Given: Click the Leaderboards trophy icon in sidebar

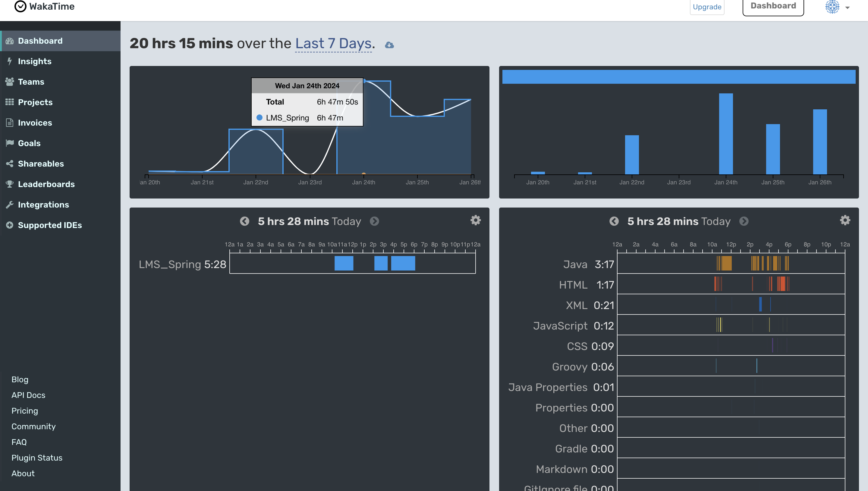Looking at the screenshot, I should [x=9, y=184].
